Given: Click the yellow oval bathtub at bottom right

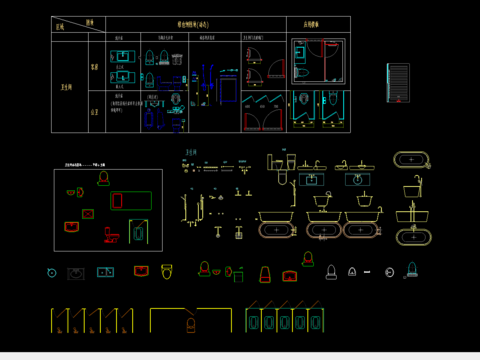Looking at the screenshot, I should point(414,237).
